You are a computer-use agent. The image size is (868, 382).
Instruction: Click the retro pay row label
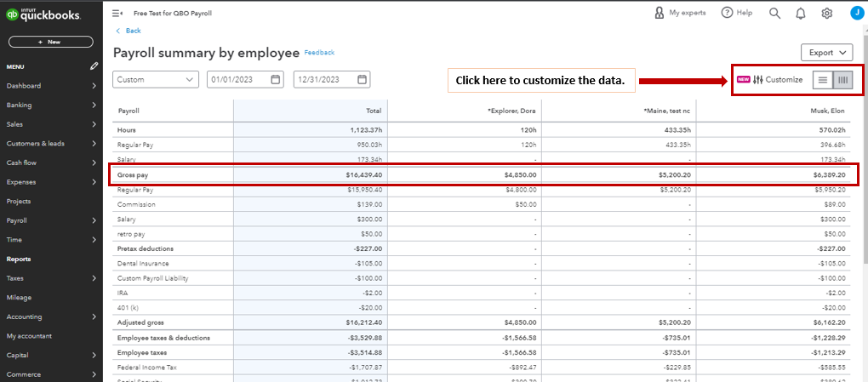pos(131,234)
